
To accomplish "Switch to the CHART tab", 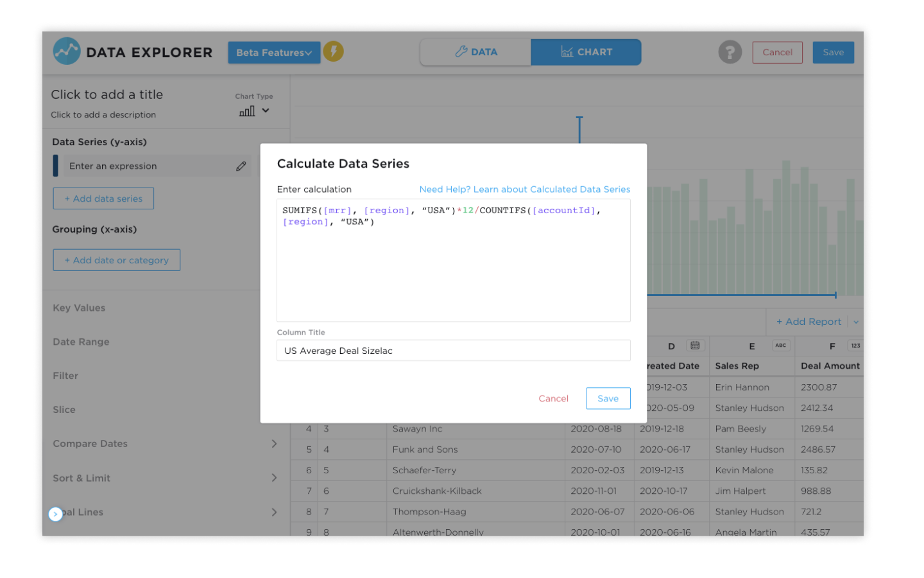I will tap(586, 52).
